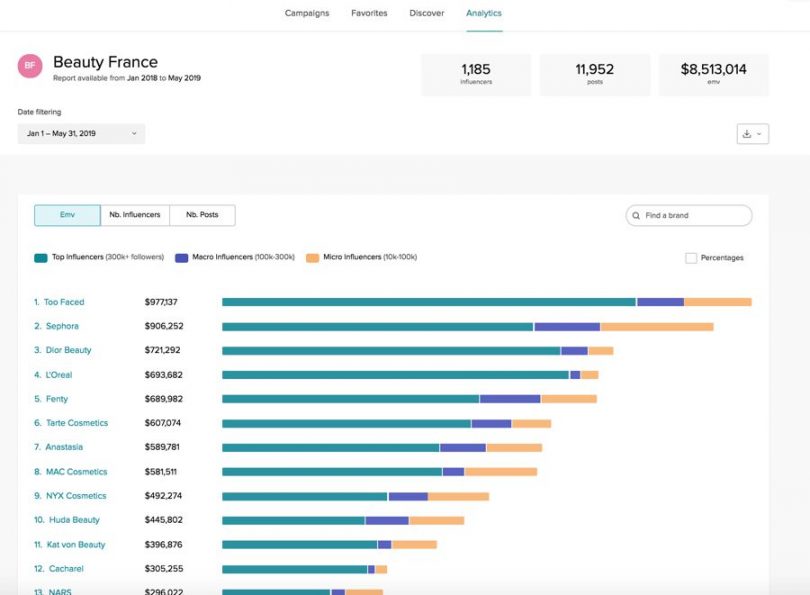The width and height of the screenshot is (810, 595).
Task: Click Dior Beauty's teal top influencers bar
Action: pos(391,351)
